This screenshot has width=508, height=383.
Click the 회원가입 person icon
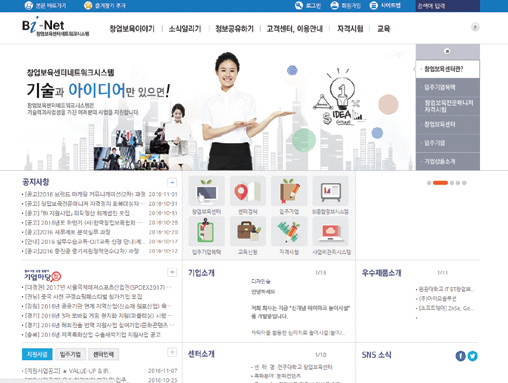334,6
